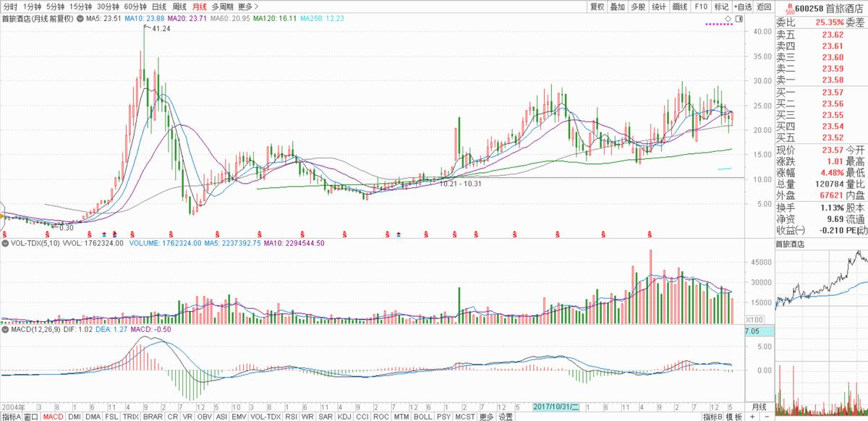Viewport: 868px width, 421px height.
Task: Select the 模板 template tab
Action: 733,417
